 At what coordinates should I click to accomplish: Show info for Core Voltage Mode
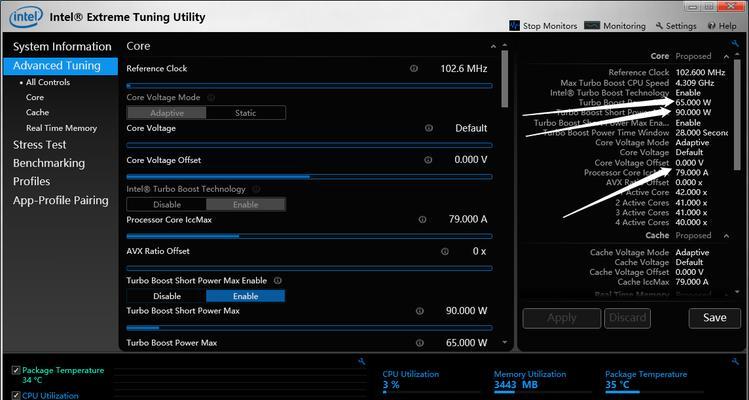(x=211, y=97)
